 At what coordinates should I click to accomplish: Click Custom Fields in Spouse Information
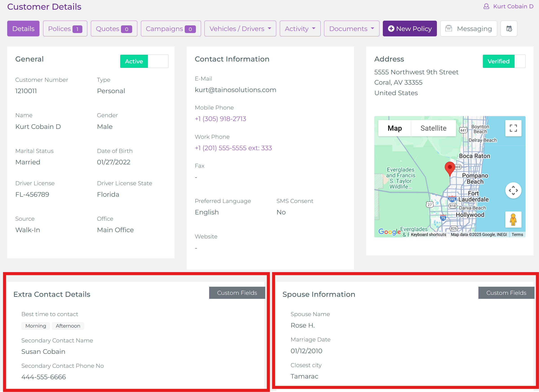(x=506, y=293)
